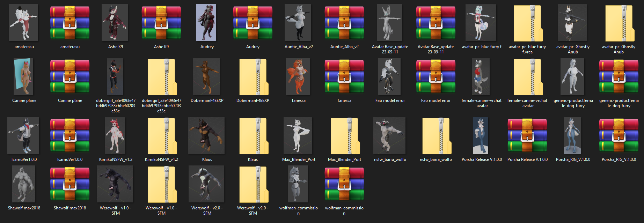
Task: Click the Max_Blender_Port zipped folder icon
Action: (346, 136)
